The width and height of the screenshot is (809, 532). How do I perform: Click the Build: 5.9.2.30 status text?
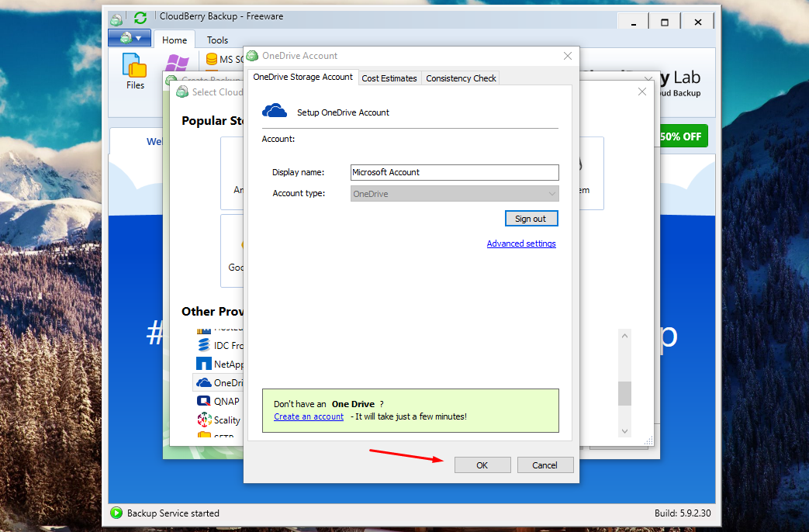683,513
